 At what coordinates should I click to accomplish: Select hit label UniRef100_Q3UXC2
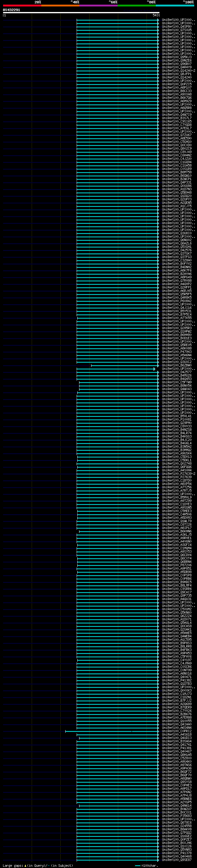[x=177, y=362]
